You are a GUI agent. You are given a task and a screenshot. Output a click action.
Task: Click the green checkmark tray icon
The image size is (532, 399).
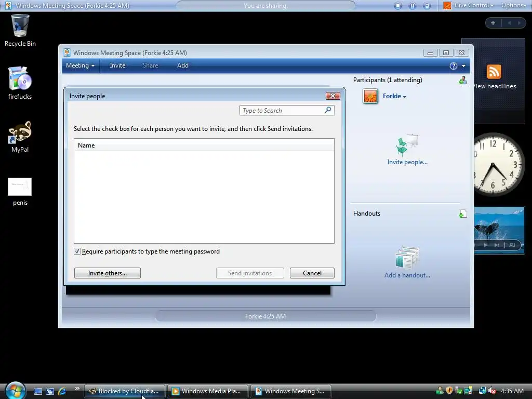pos(458,391)
